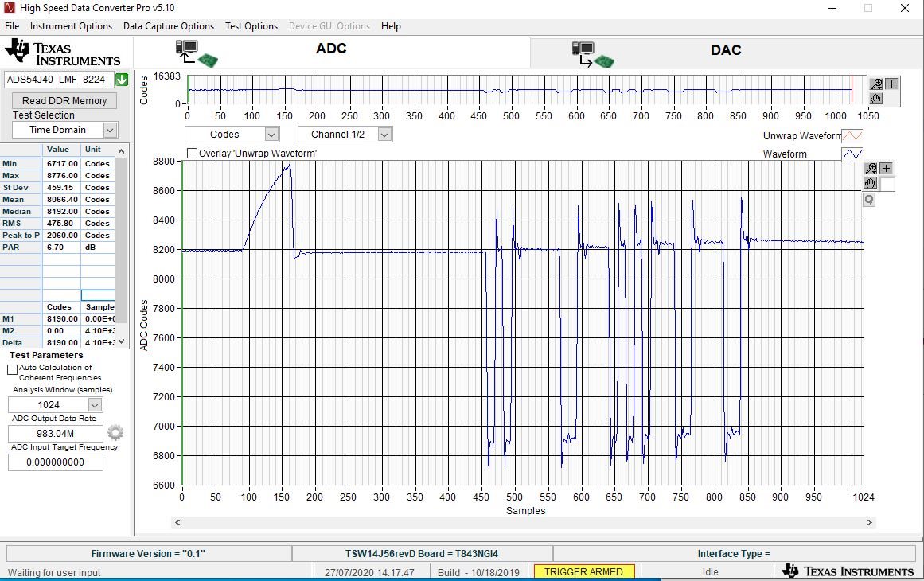Click Texas Instruments logo in status bar

tap(848, 571)
